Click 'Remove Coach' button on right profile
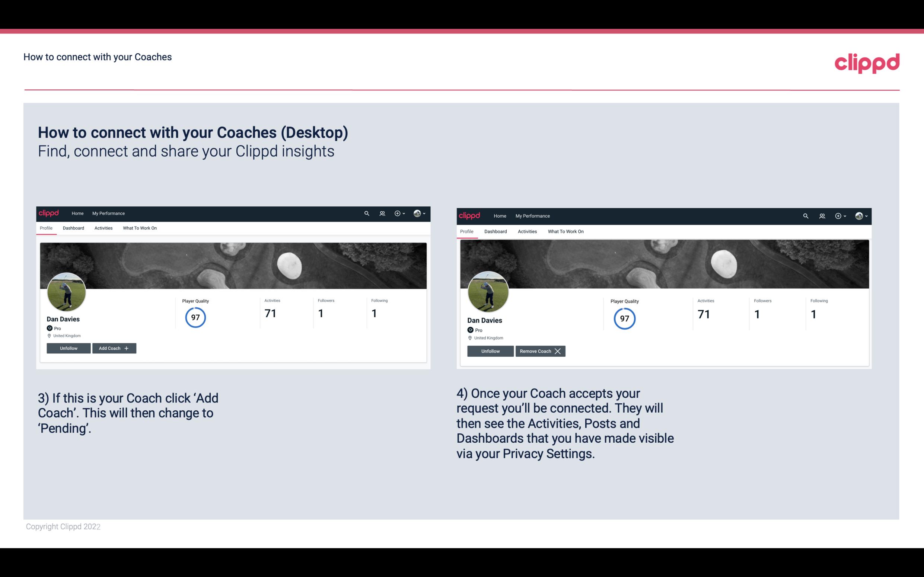 [x=539, y=350]
